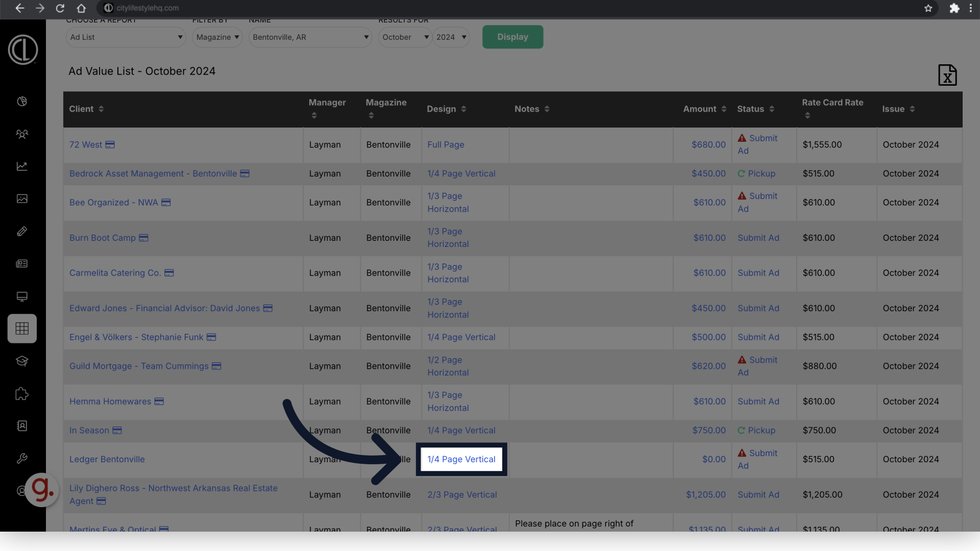Screen dimensions: 980x551
Task: Open the image gallery sidebar icon
Action: pyautogui.click(x=22, y=198)
